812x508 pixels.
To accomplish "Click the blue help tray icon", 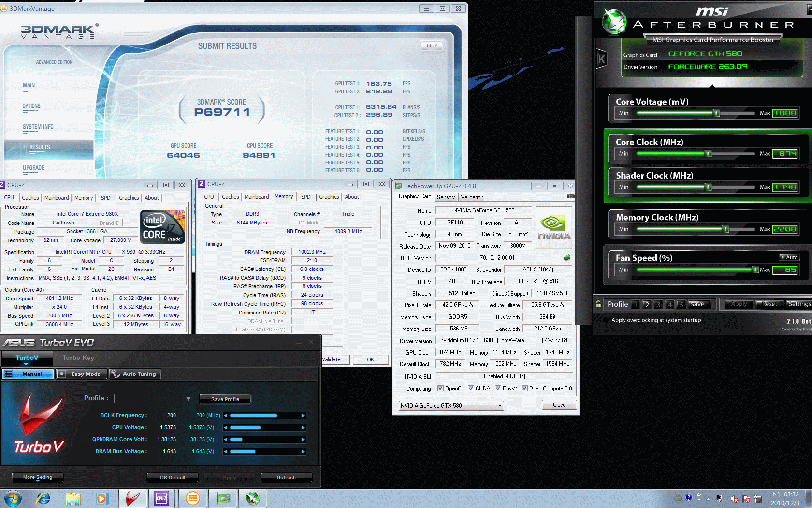I will click(688, 497).
